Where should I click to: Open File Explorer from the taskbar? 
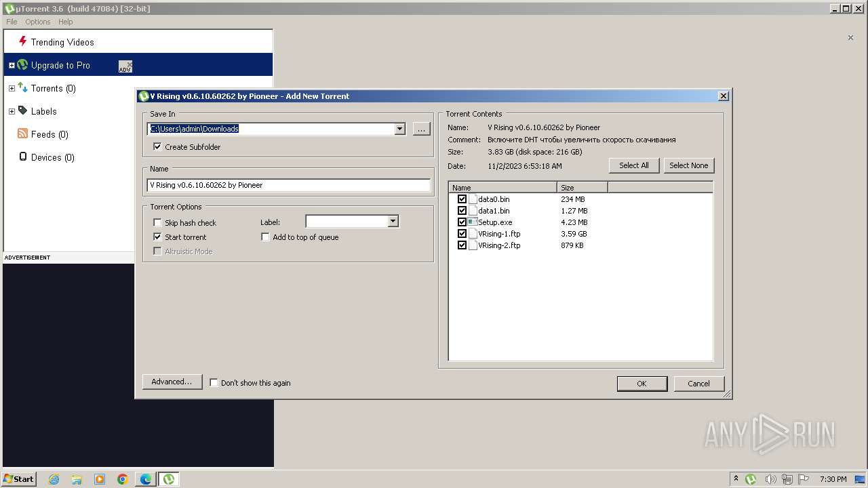pyautogui.click(x=77, y=479)
